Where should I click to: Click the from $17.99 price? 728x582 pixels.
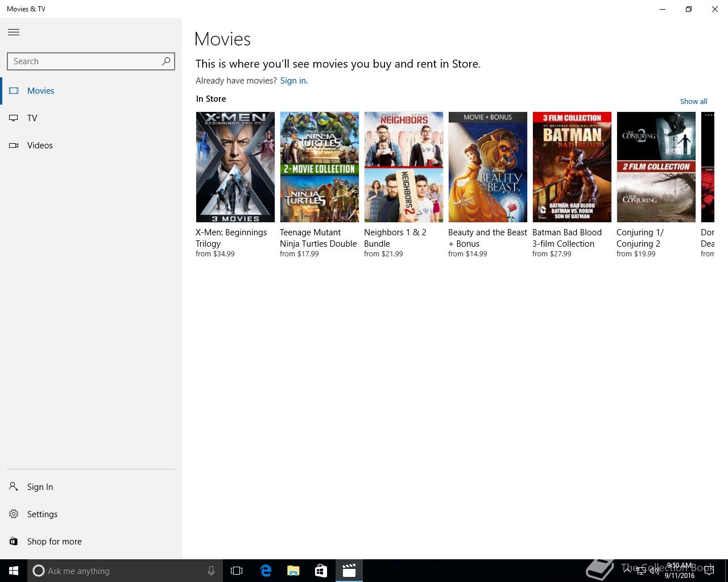point(299,254)
